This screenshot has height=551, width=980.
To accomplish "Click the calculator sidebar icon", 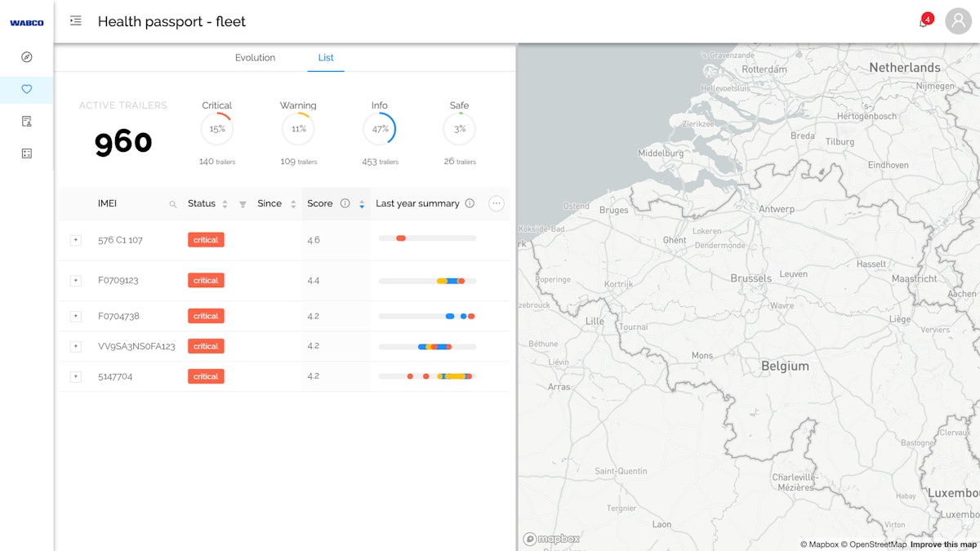I will click(x=26, y=152).
